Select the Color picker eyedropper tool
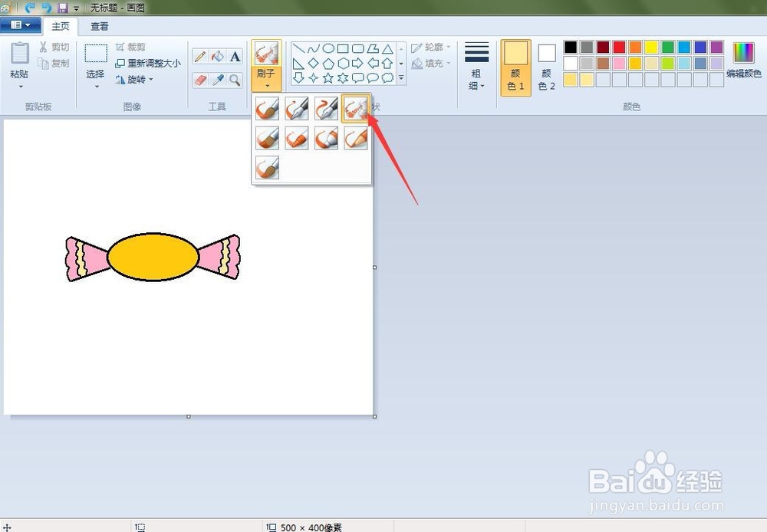 (x=218, y=79)
